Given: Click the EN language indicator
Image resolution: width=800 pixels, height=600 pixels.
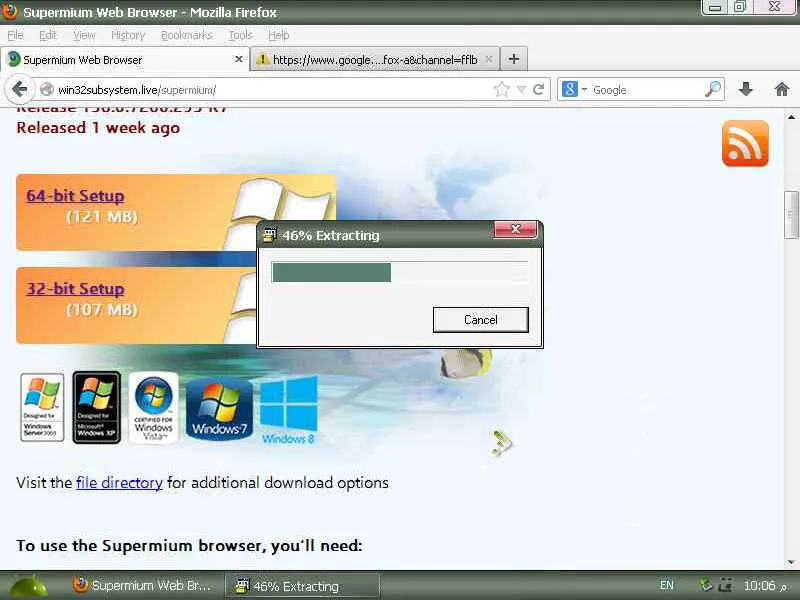Looking at the screenshot, I should pyautogui.click(x=666, y=585).
